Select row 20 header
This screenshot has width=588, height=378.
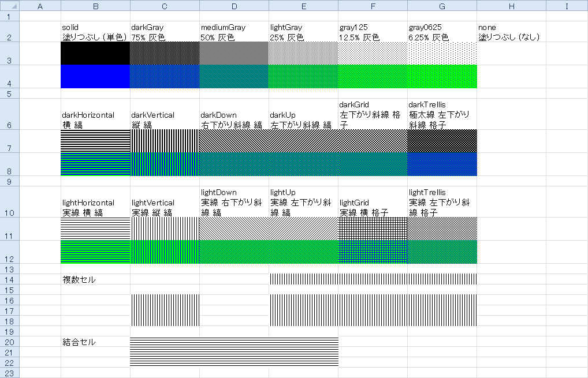10,342
